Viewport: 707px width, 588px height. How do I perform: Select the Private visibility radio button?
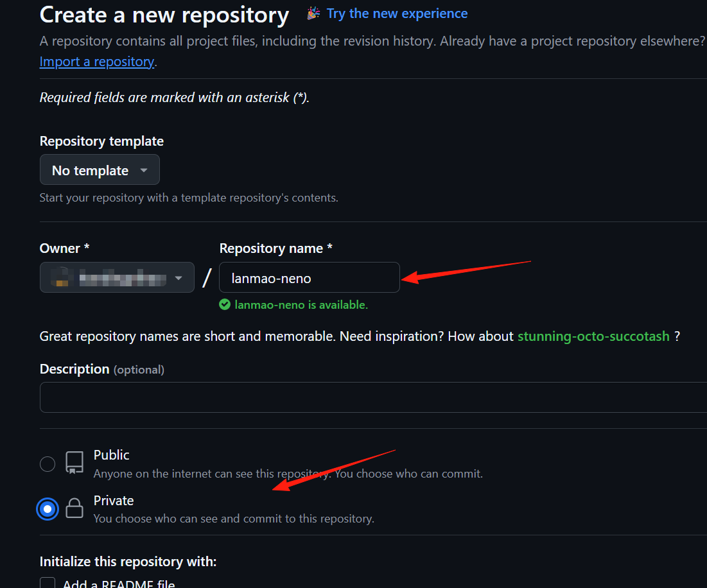[x=48, y=509]
